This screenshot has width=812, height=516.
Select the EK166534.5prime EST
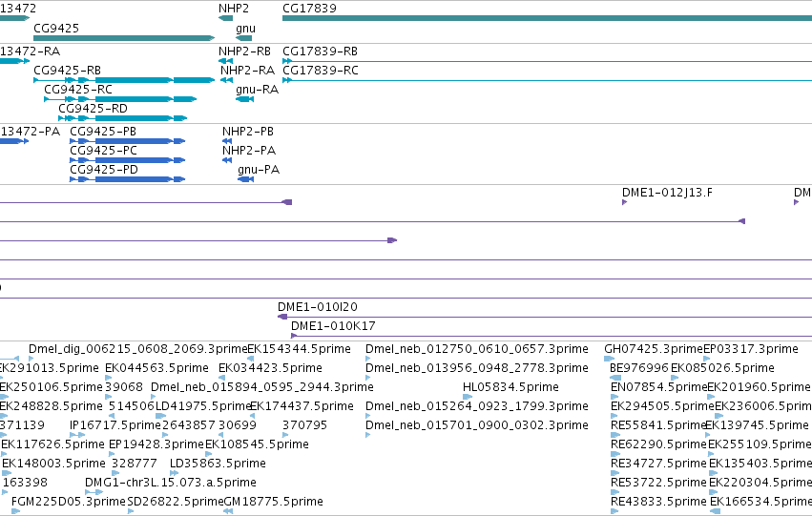coord(760,502)
